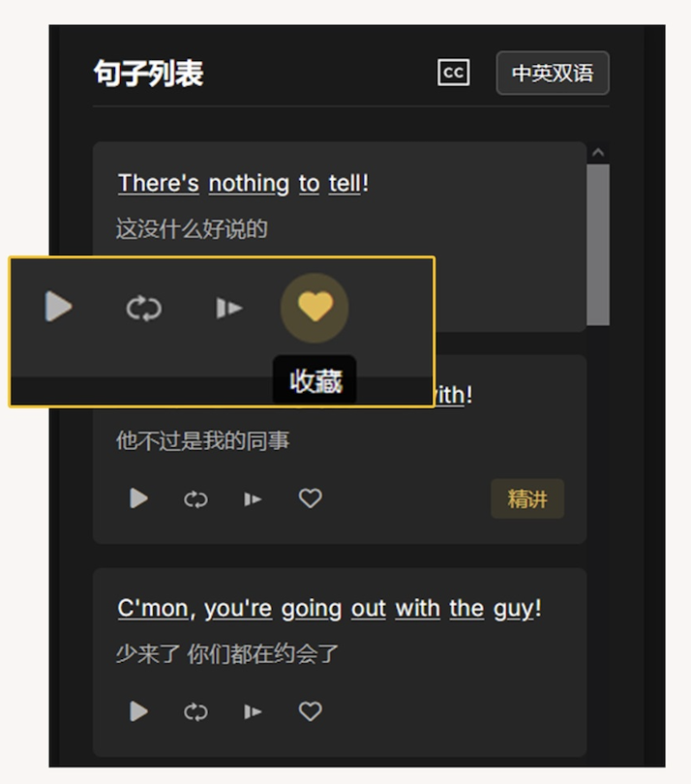Play the 'There's nothing to tell!' sentence
The image size is (691, 784).
pyautogui.click(x=58, y=307)
